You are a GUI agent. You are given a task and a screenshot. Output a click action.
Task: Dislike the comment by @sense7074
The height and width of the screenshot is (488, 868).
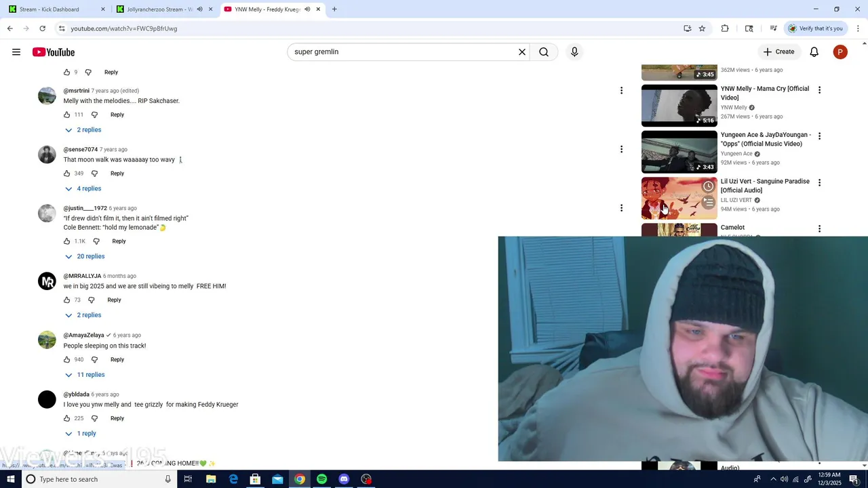click(x=94, y=174)
